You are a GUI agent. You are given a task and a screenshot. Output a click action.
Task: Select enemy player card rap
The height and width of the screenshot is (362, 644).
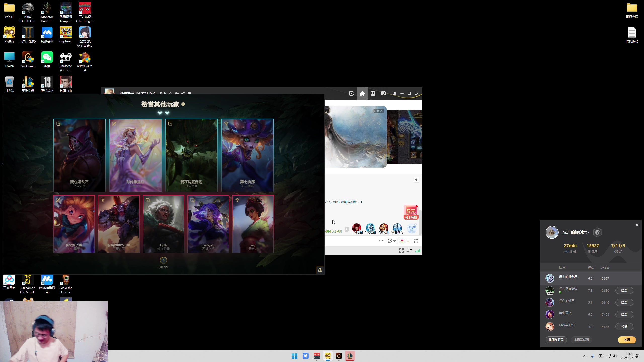coord(253,224)
